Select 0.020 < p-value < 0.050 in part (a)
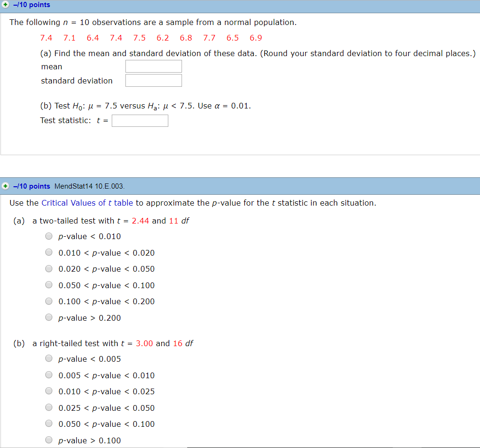480x448 pixels. pos(49,268)
